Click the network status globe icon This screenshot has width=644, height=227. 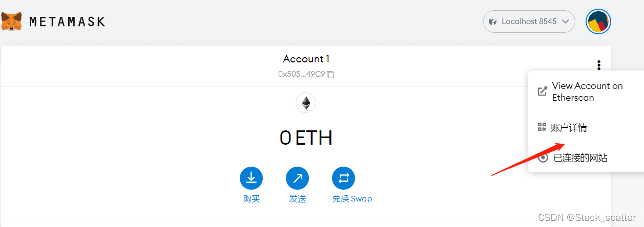[493, 21]
